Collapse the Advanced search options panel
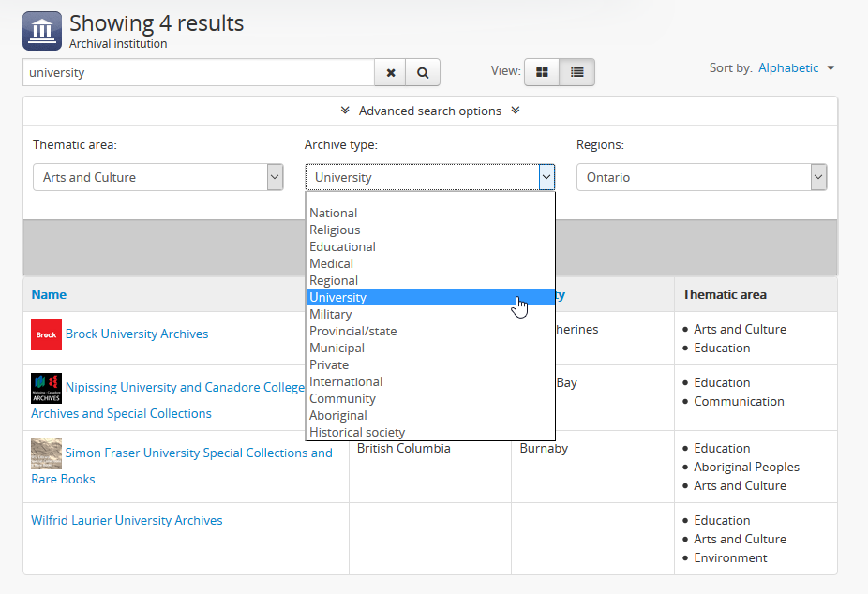 click(430, 111)
